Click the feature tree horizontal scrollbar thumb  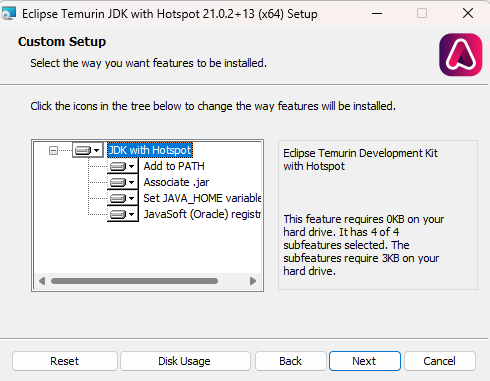click(x=134, y=281)
